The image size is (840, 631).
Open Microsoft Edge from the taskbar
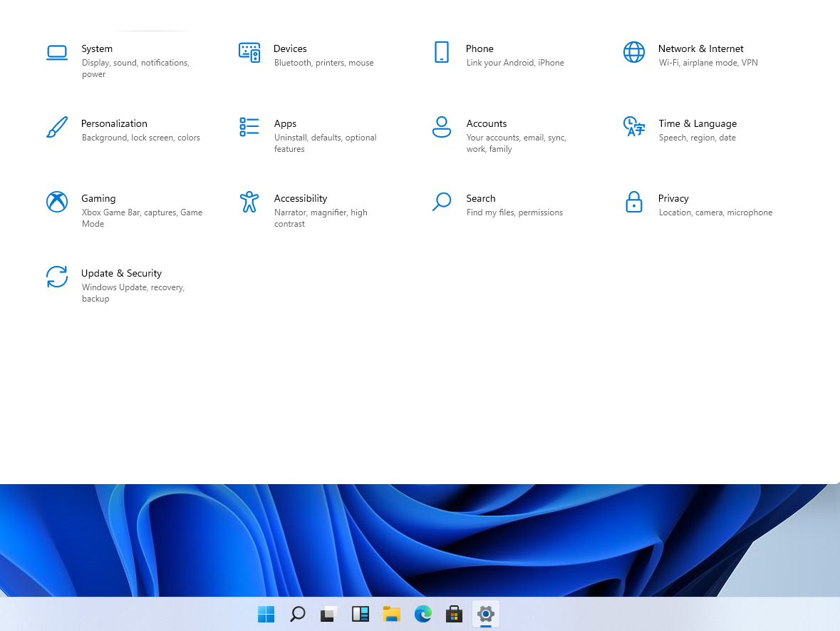pyautogui.click(x=422, y=614)
